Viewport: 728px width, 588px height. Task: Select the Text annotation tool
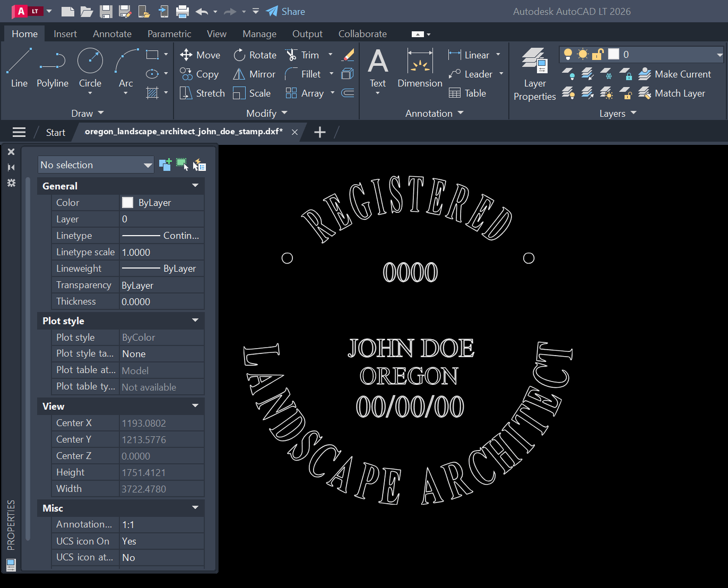378,68
